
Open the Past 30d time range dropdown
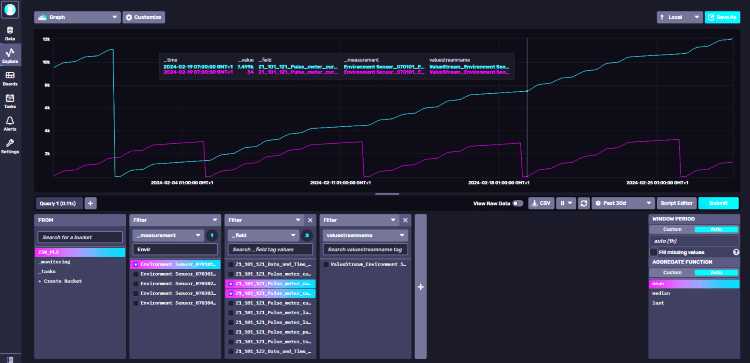[623, 203]
